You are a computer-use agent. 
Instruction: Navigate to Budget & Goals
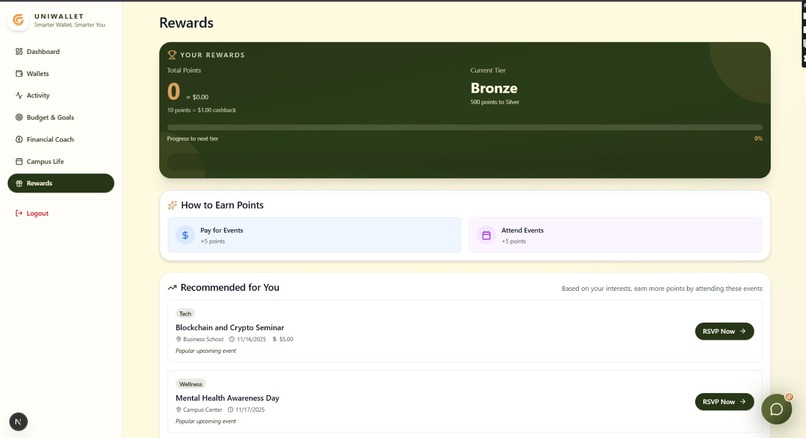point(61,117)
